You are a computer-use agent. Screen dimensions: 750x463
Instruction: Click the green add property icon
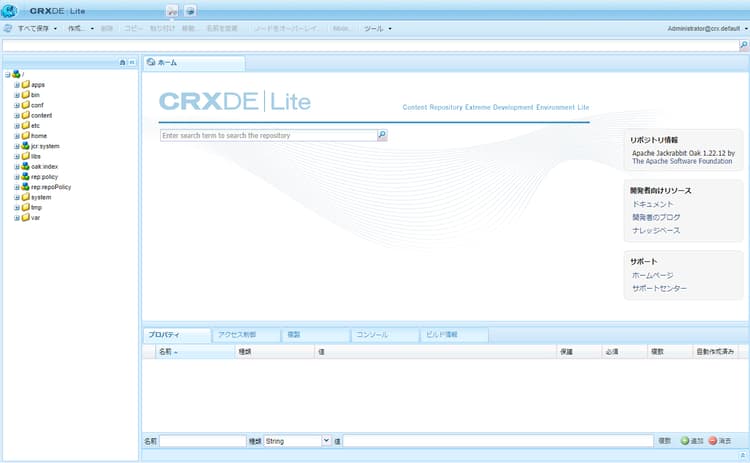(685, 441)
